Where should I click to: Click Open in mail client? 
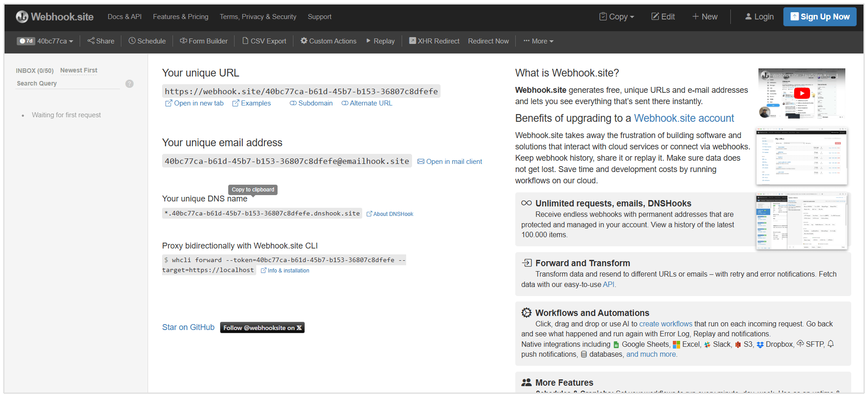pos(450,162)
